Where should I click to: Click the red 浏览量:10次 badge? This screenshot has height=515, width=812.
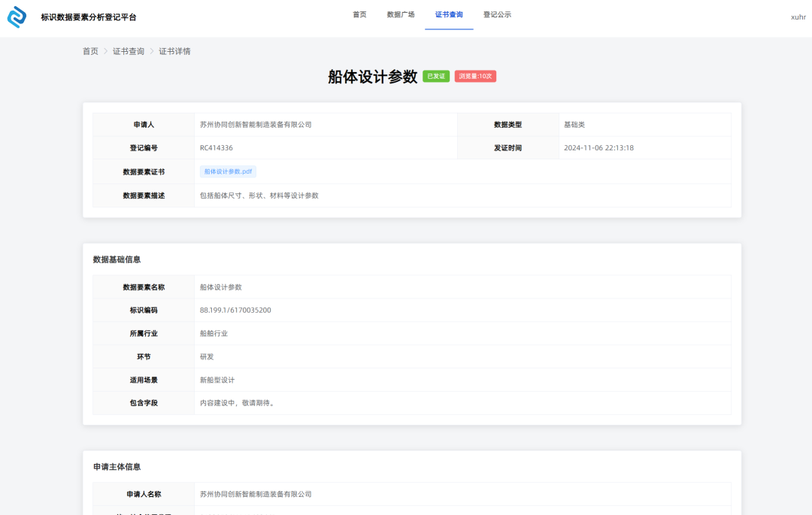tap(475, 75)
